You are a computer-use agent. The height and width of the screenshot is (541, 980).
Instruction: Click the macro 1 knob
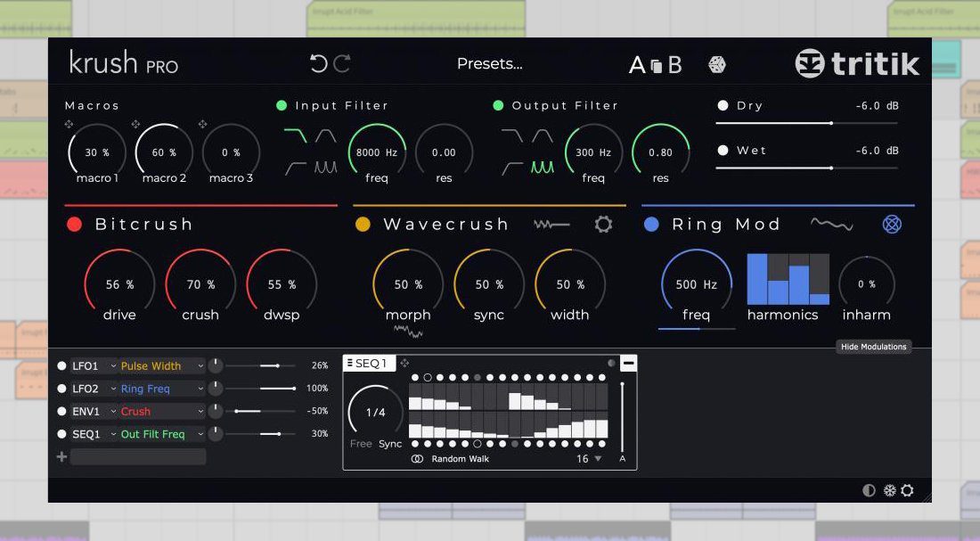tap(97, 152)
